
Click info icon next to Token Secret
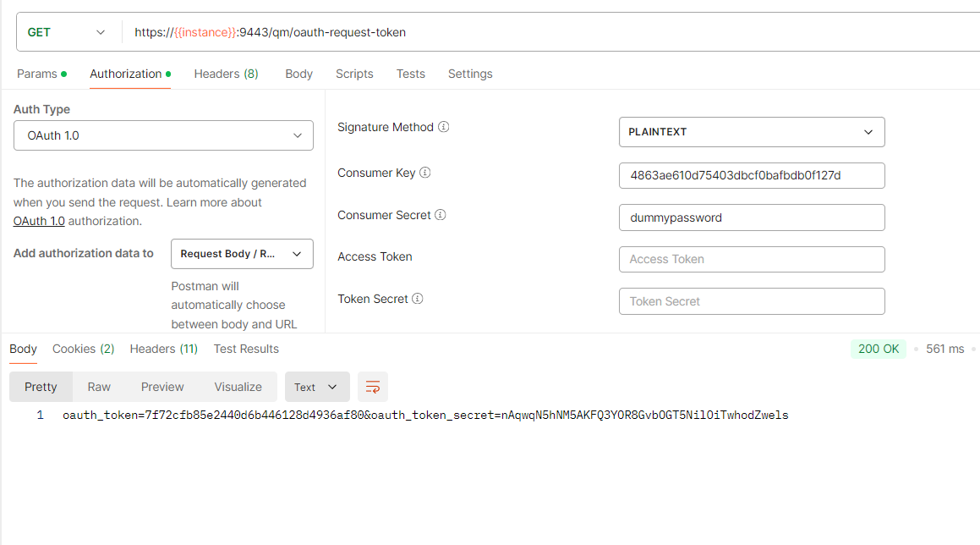(x=418, y=299)
